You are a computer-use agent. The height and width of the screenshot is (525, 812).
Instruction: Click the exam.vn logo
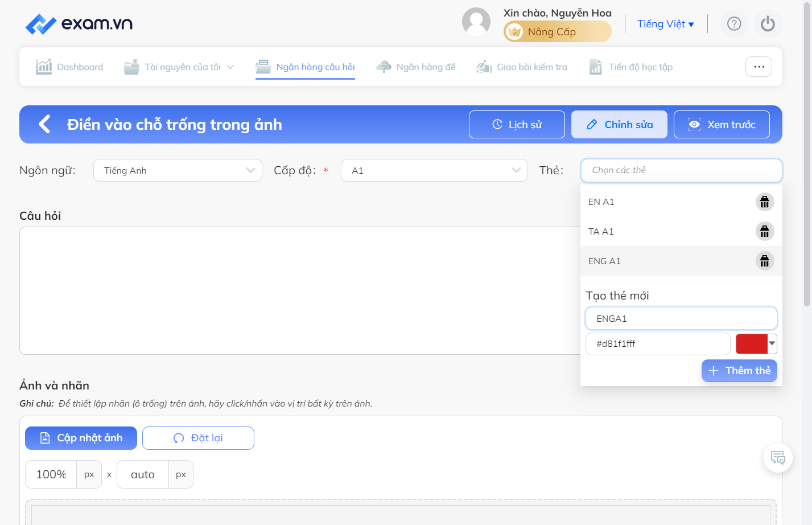[x=79, y=24]
